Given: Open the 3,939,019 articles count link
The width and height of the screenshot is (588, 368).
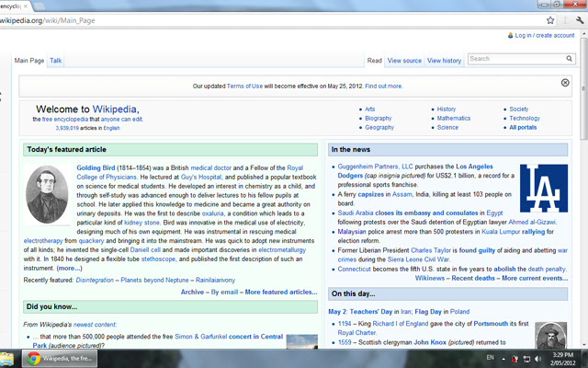Looking at the screenshot, I should 67,128.
